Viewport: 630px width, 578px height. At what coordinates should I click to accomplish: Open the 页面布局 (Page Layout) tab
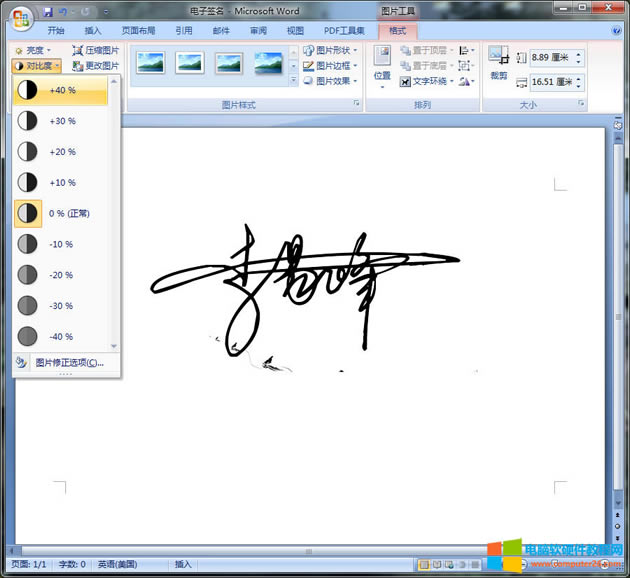pos(138,31)
